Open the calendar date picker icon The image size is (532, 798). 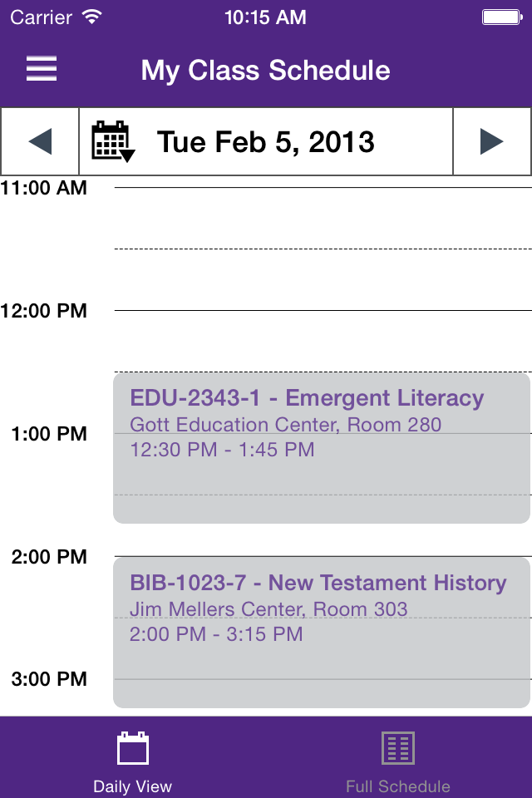pos(112,141)
